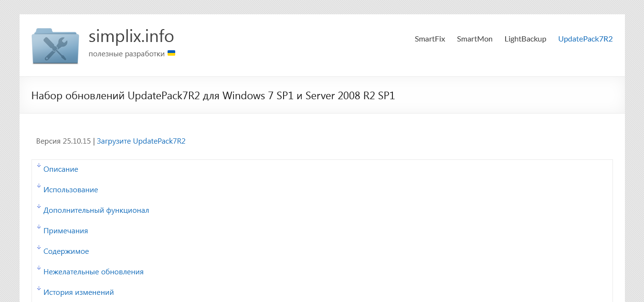Expand the Дополнительный функционал section
This screenshot has height=302, width=644.
pos(96,210)
